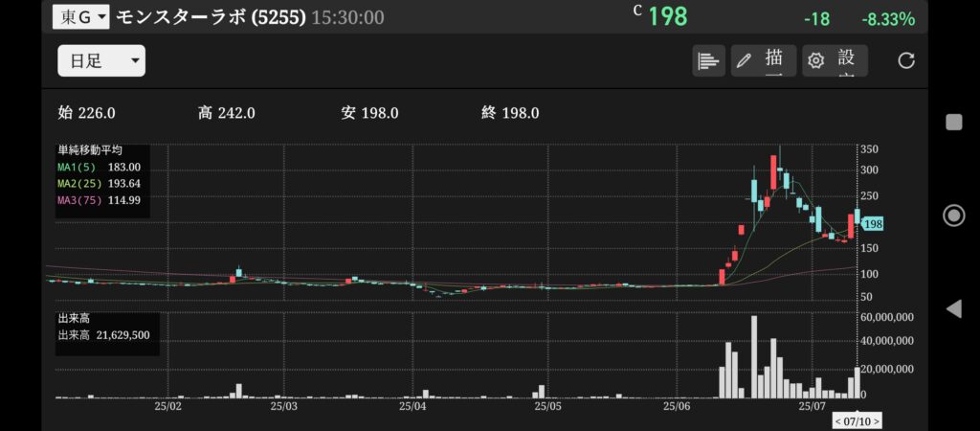This screenshot has height=431, width=980.
Task: Click the refresh chart icon
Action: 906,60
